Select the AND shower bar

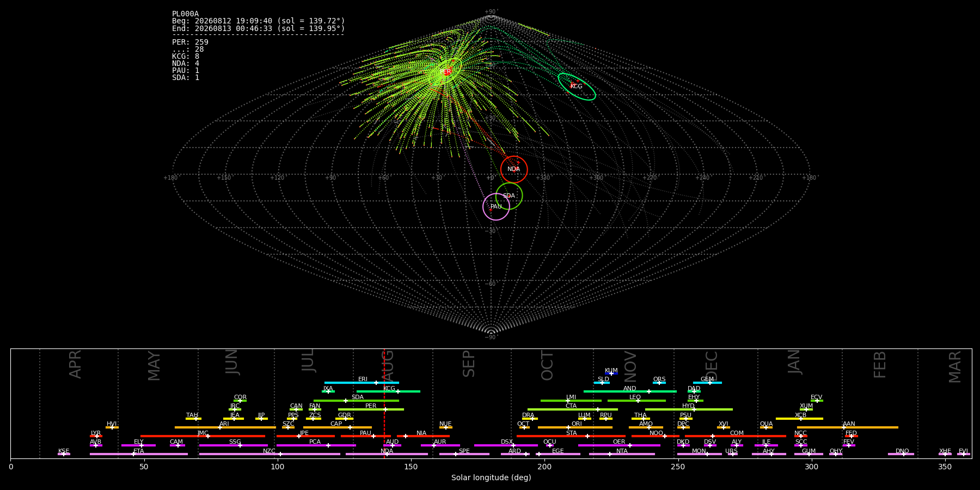[630, 391]
